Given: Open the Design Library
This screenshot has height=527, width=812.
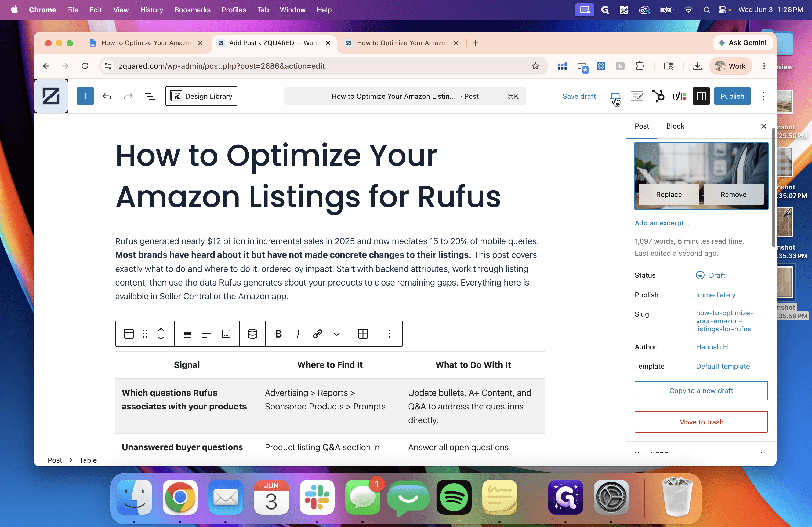Looking at the screenshot, I should tap(201, 96).
